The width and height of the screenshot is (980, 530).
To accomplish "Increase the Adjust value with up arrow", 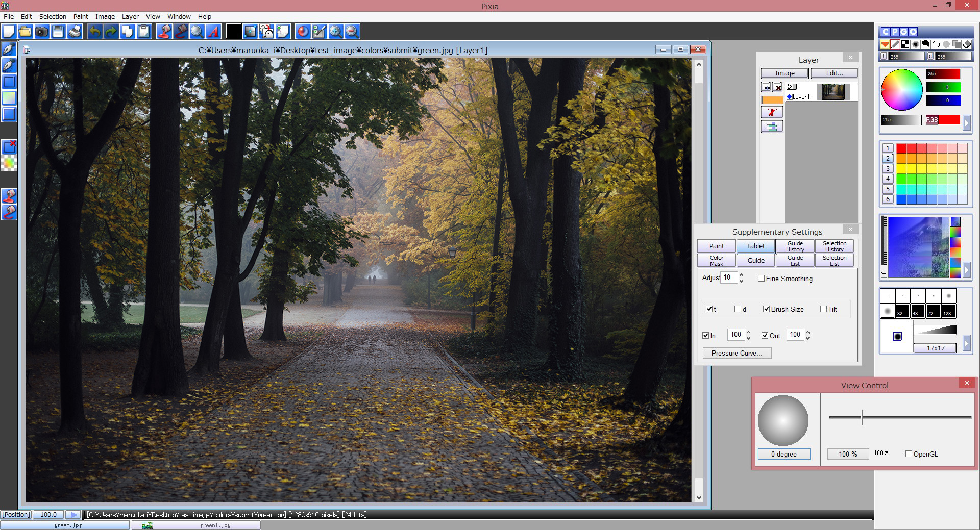I will pos(741,275).
